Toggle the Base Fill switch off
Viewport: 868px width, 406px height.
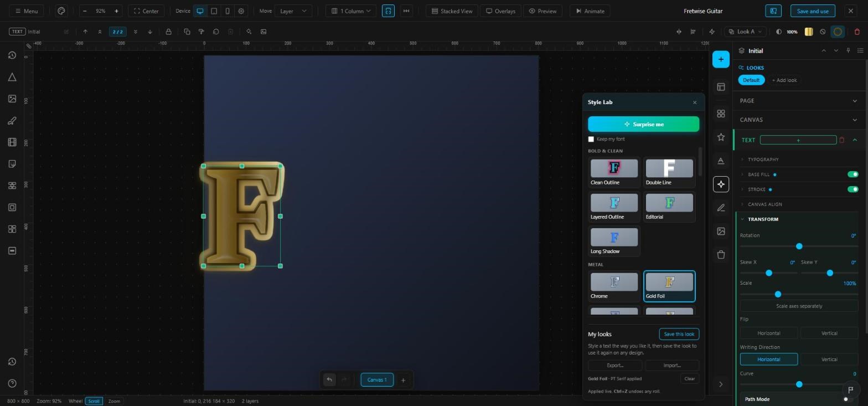point(852,174)
